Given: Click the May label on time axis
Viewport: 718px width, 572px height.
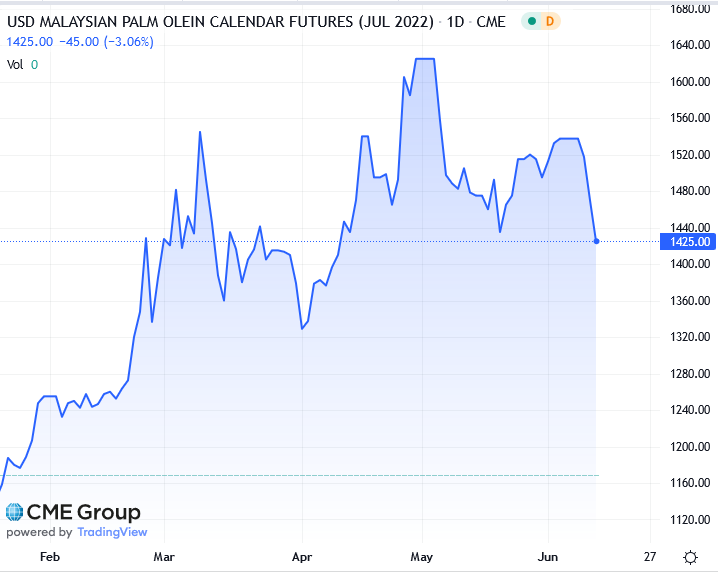Looking at the screenshot, I should point(422,557).
